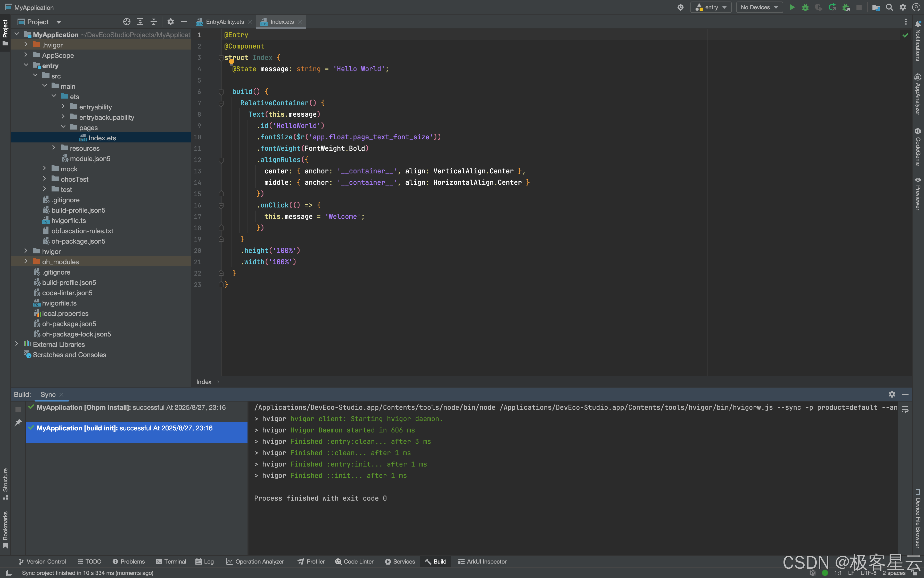Image resolution: width=924 pixels, height=578 pixels.
Task: Open Device File Browser sidebar panel
Action: click(918, 518)
